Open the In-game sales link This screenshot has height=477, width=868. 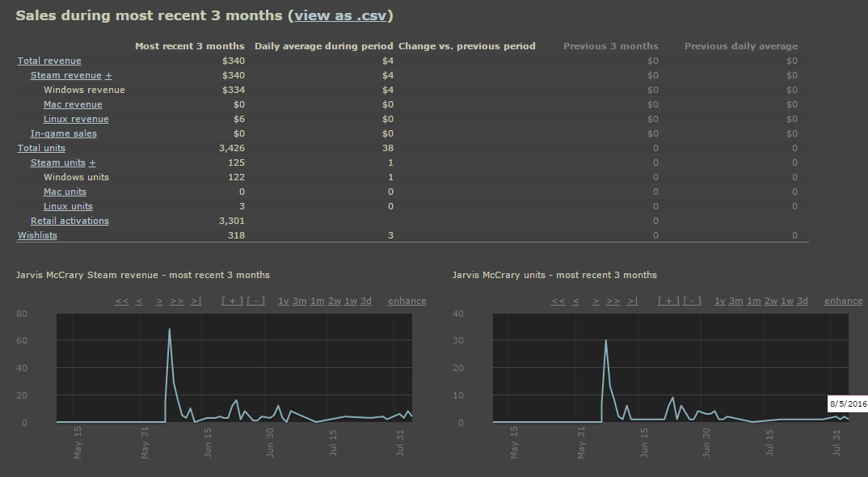[64, 133]
